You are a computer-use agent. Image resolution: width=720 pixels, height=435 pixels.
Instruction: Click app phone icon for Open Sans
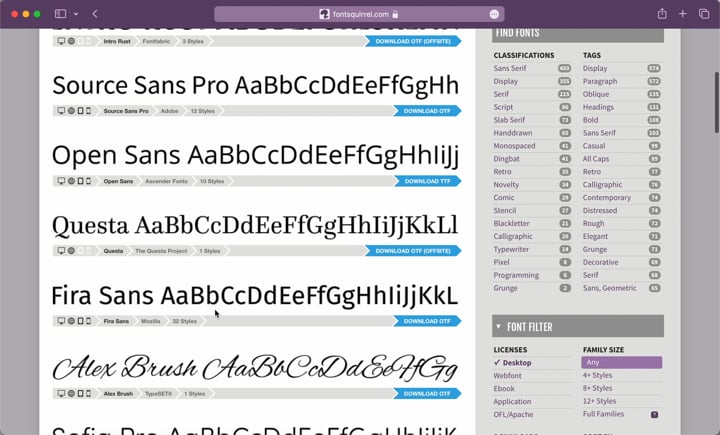tap(88, 181)
